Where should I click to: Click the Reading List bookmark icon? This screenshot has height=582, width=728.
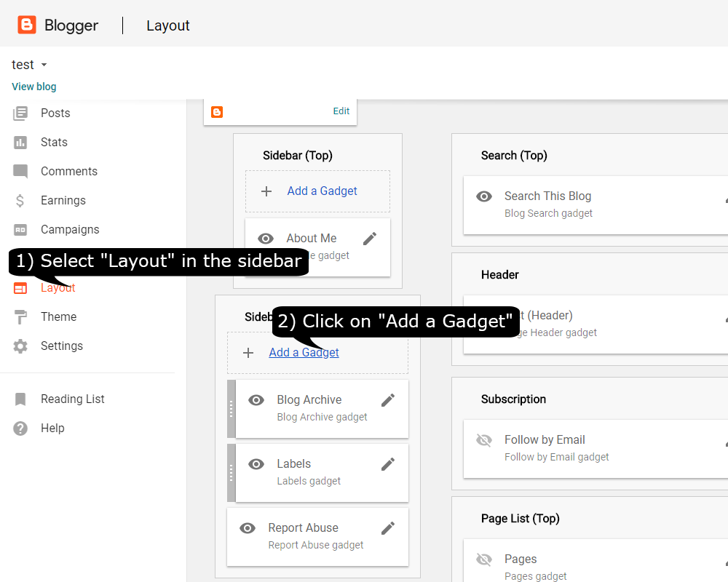click(x=20, y=399)
